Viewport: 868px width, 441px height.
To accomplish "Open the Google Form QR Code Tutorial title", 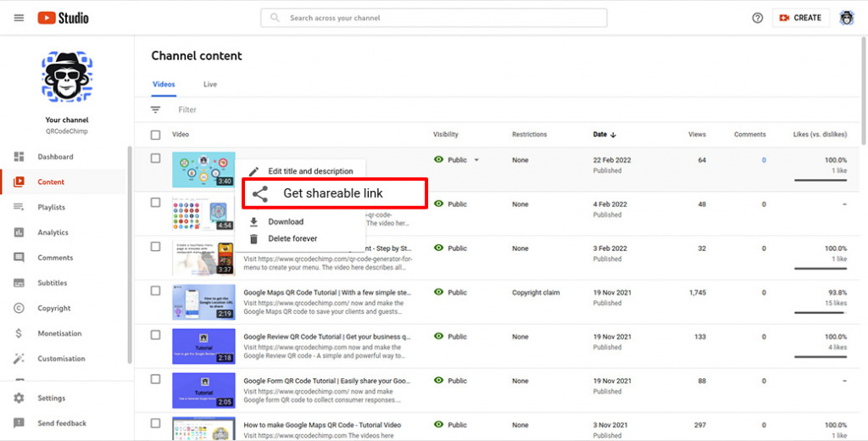I will [327, 381].
